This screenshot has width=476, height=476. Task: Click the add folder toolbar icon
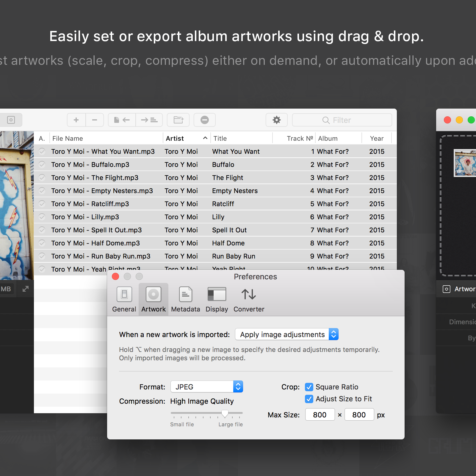coord(178,120)
